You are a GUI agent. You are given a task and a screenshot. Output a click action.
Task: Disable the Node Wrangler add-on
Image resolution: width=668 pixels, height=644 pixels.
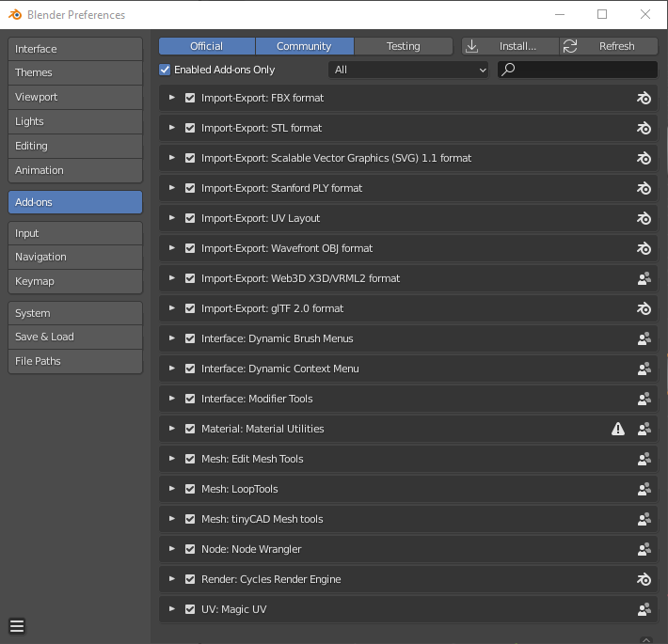[x=190, y=549]
